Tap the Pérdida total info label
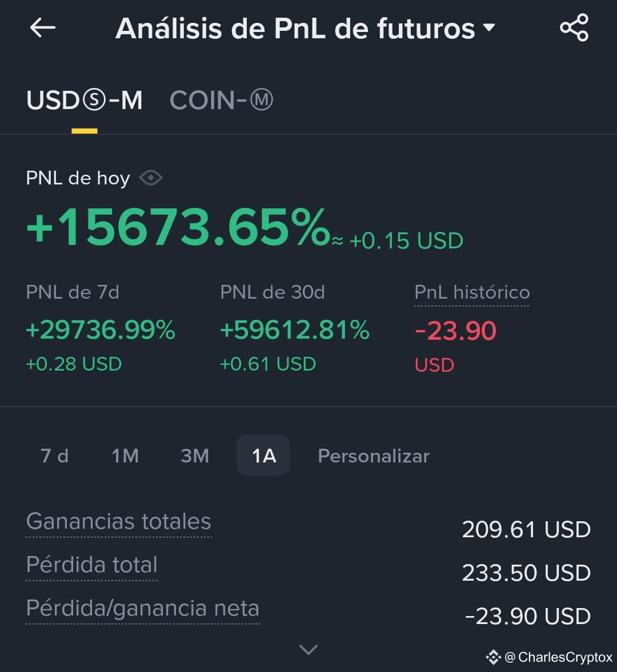Viewport: 617px width, 672px height. coord(92,565)
